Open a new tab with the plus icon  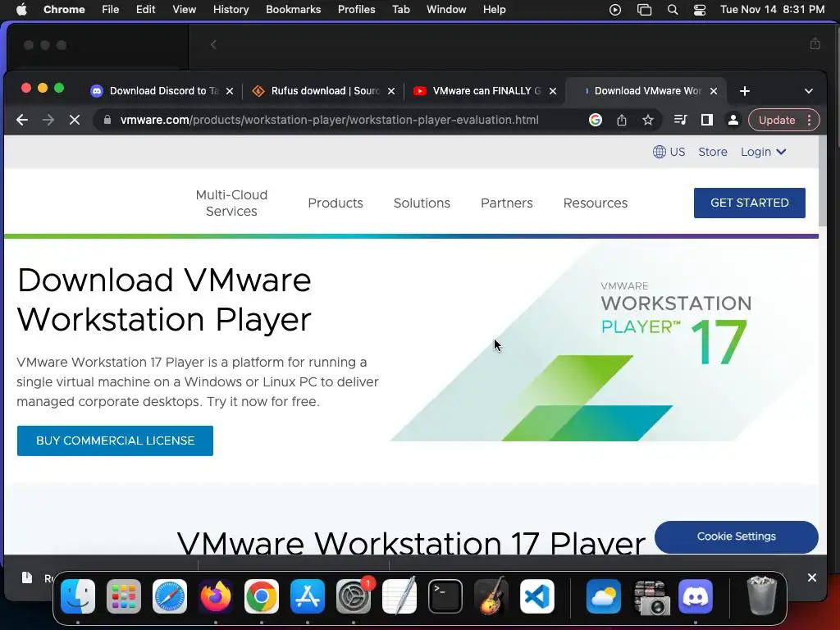tap(744, 91)
